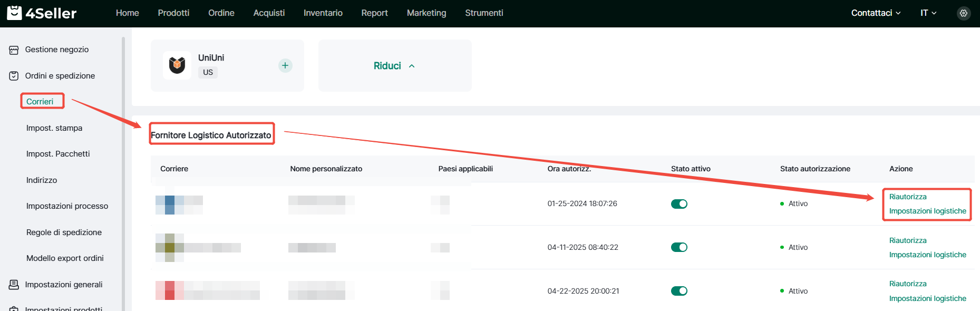Screen dimensions: 980x311
Task: Toggle active state for 01-25-2024 carrier
Action: coord(679,204)
